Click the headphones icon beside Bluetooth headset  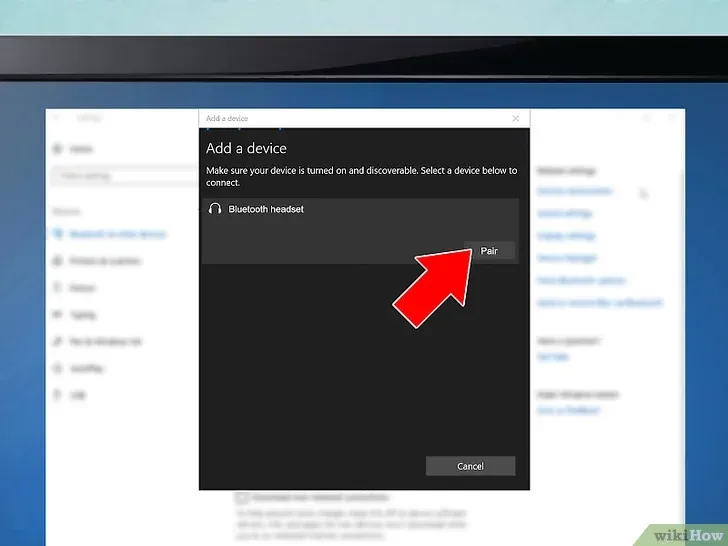[214, 209]
